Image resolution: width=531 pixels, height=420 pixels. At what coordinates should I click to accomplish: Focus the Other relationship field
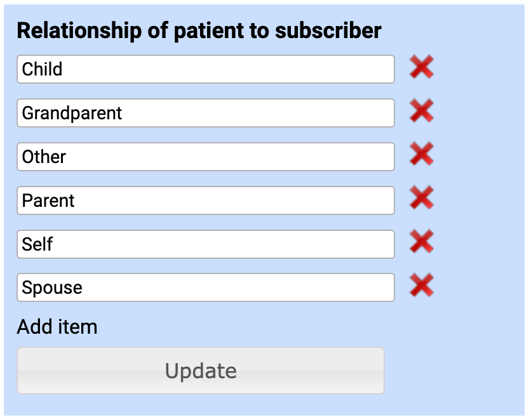click(205, 157)
